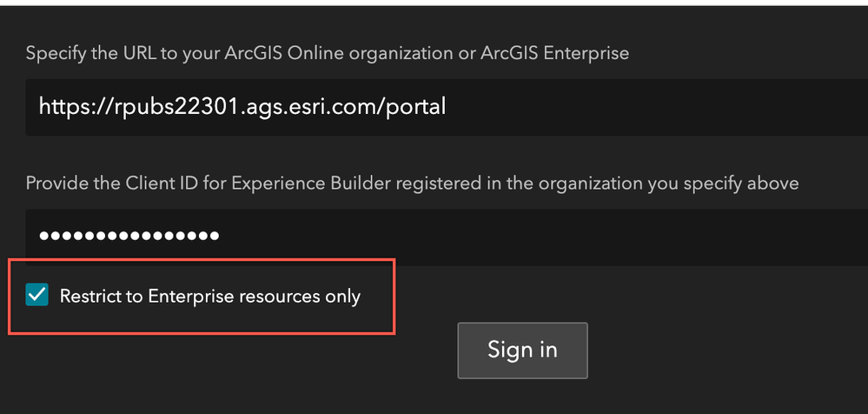Click empty area right of Client ID dots

point(539,236)
